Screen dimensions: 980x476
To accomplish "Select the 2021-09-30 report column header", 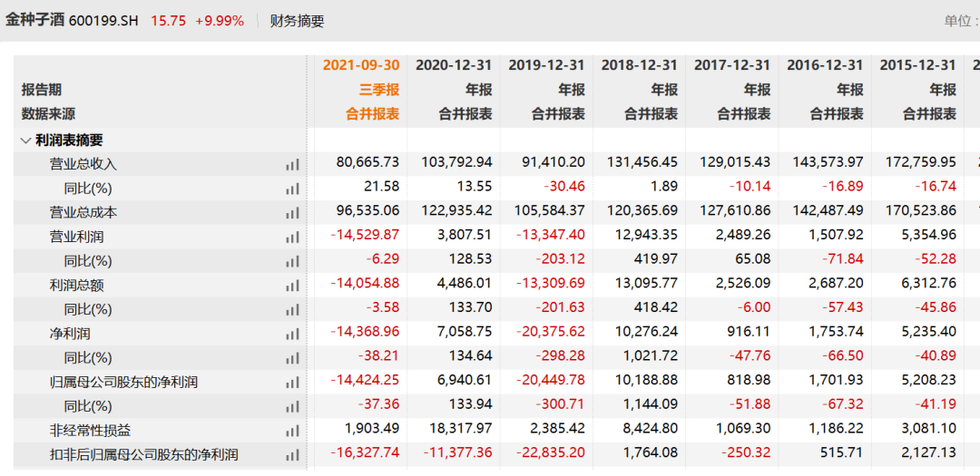I will tap(360, 65).
